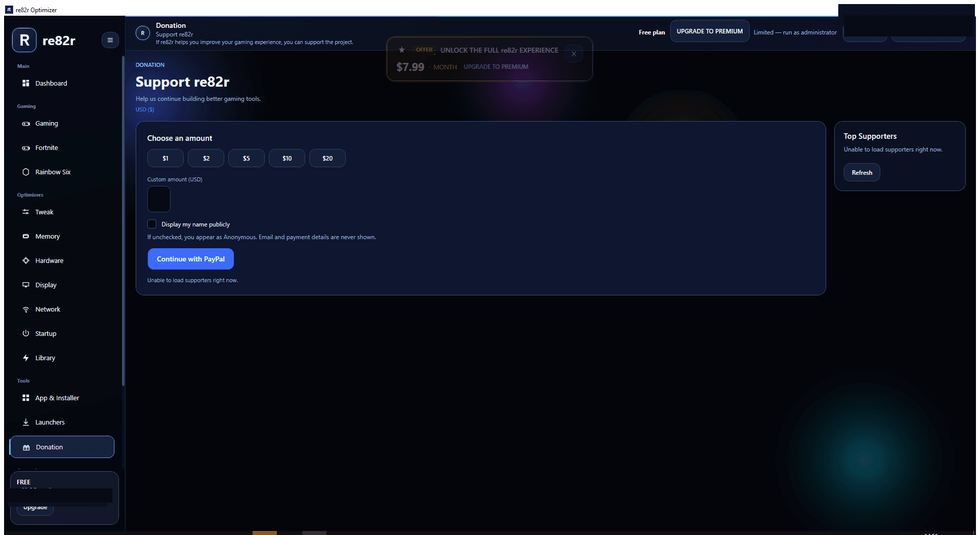The image size is (980, 535).
Task: Choose the $5 amount
Action: pyautogui.click(x=247, y=158)
